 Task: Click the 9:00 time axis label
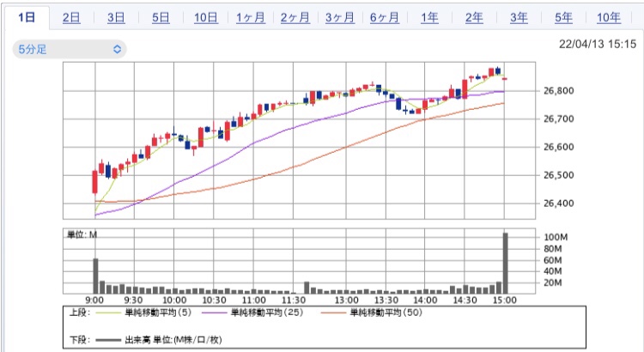(x=94, y=300)
